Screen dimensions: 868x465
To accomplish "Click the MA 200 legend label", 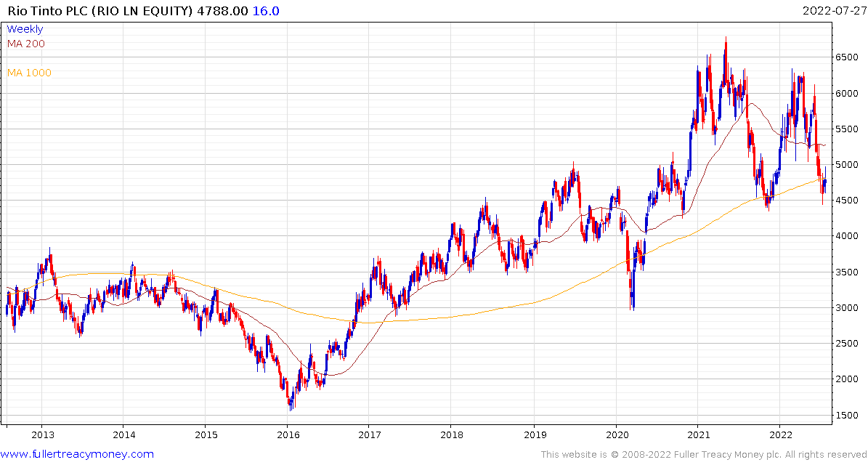I will 26,44.
